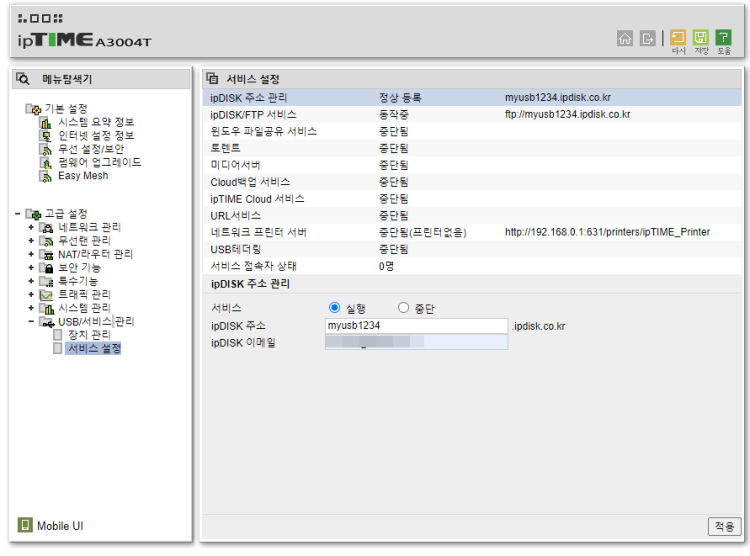Click the orange 다시 refresh icon
The image size is (750, 556).
click(x=678, y=37)
